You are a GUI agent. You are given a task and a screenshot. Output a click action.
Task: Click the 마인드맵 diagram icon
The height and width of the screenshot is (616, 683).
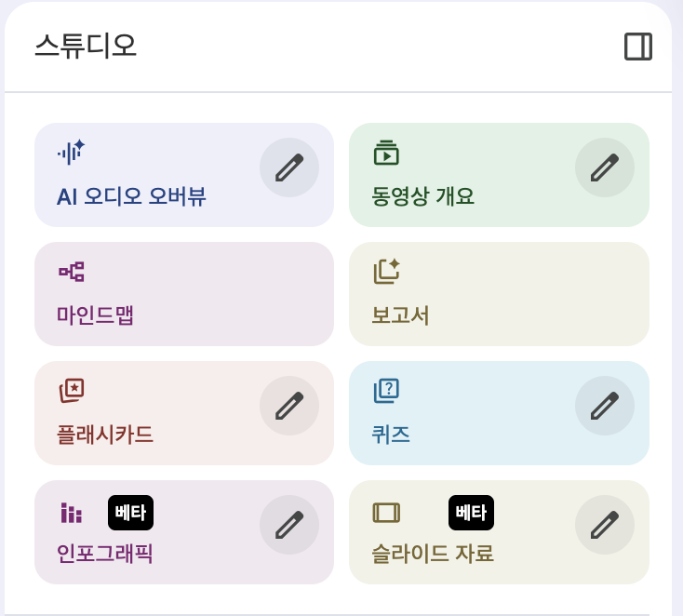click(x=72, y=272)
